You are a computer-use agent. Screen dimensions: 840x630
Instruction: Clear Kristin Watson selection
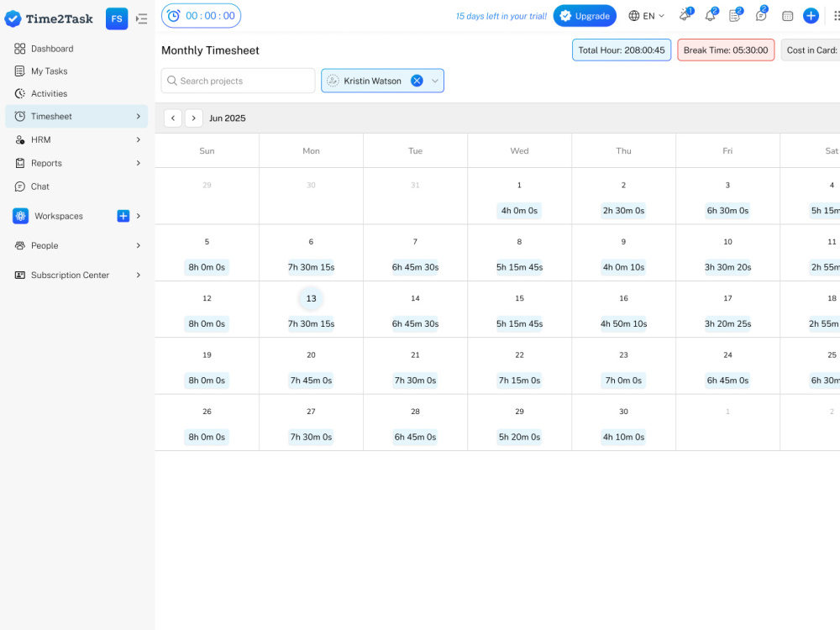[417, 81]
